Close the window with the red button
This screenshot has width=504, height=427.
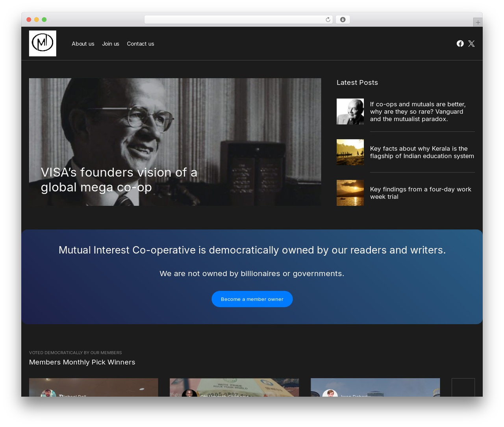29,20
